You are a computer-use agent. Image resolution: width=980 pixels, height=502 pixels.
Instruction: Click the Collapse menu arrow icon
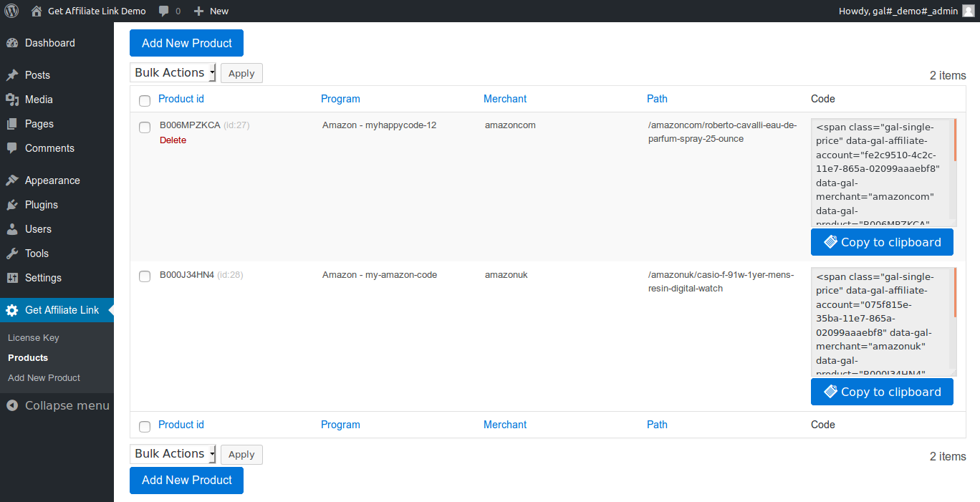[12, 405]
